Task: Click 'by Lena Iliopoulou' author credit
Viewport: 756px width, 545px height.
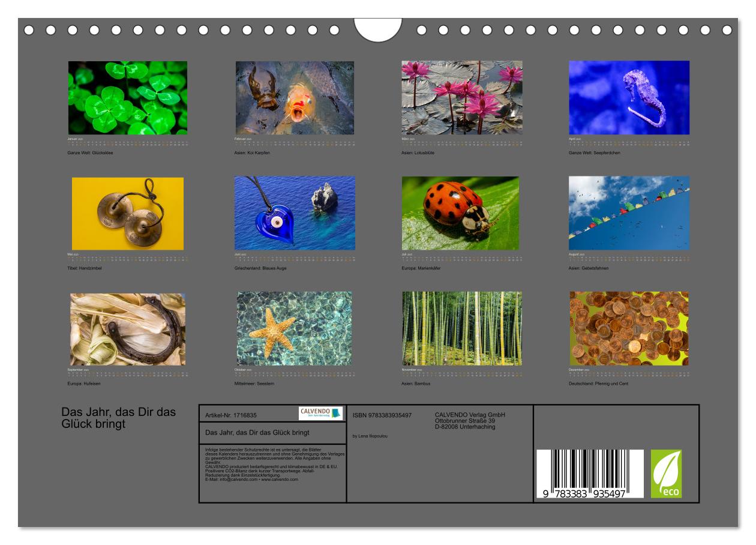Action: (x=370, y=436)
